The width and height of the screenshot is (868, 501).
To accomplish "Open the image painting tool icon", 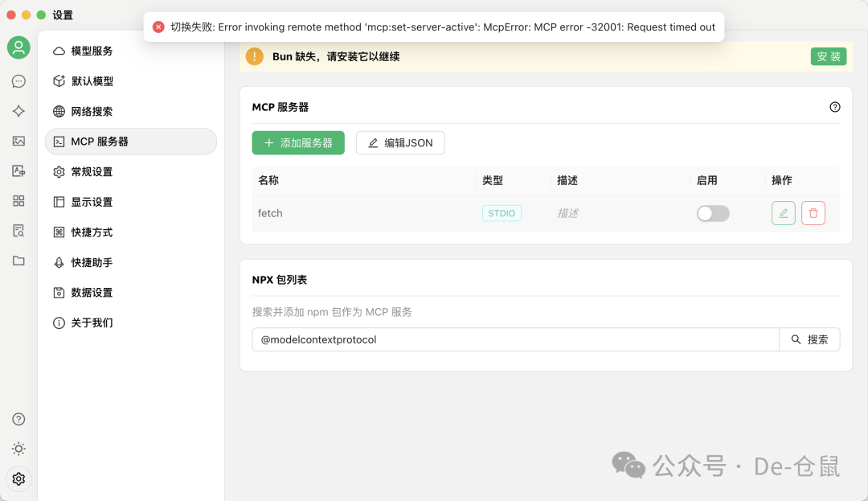I will click(18, 141).
